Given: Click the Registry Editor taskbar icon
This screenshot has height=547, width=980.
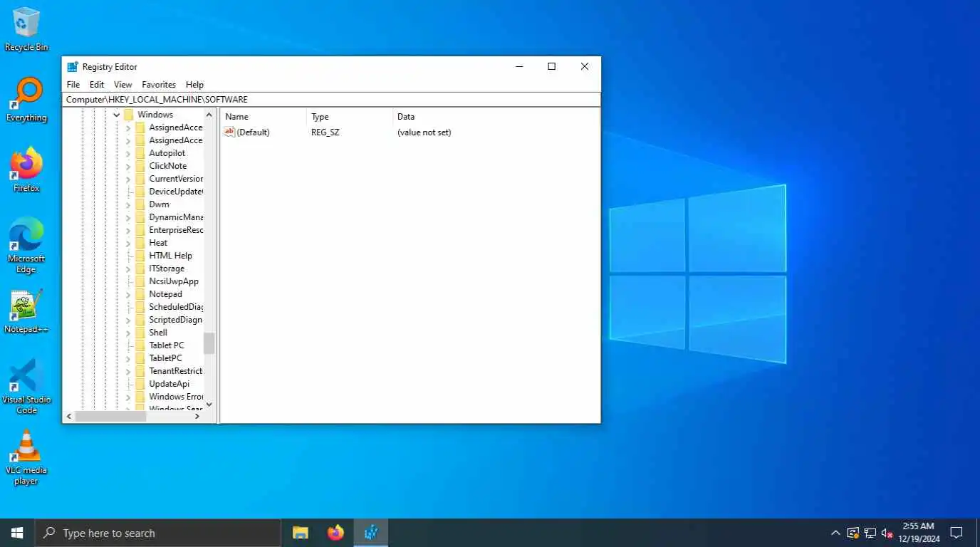Looking at the screenshot, I should (371, 533).
